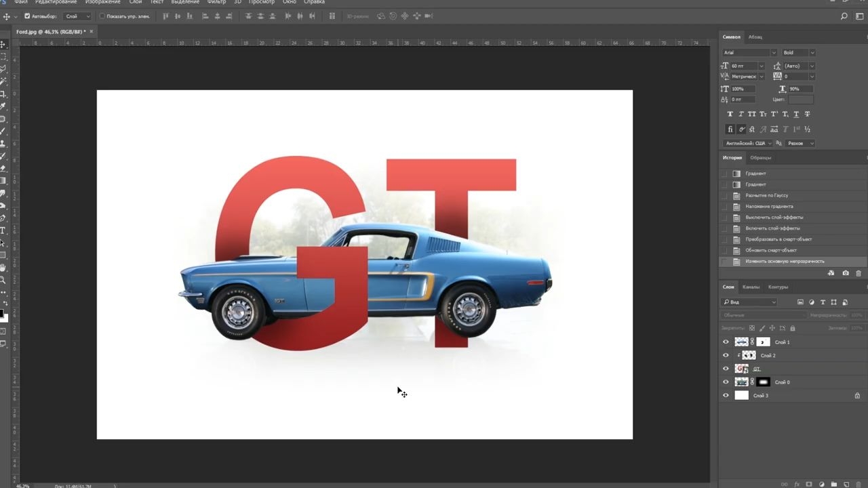Switch to the Образцы tab
Viewport: 868px width, 488px height.
tap(761, 158)
